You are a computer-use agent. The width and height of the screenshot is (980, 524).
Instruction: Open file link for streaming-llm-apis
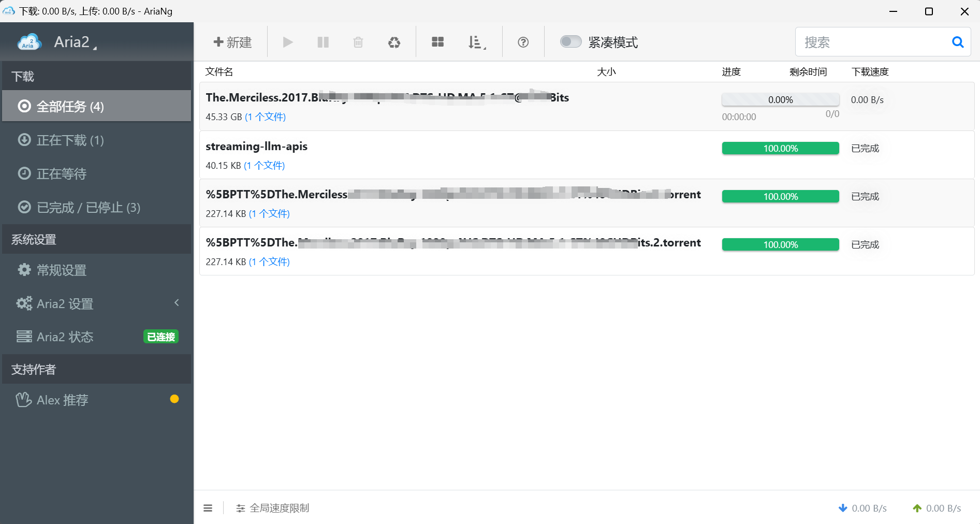point(264,166)
